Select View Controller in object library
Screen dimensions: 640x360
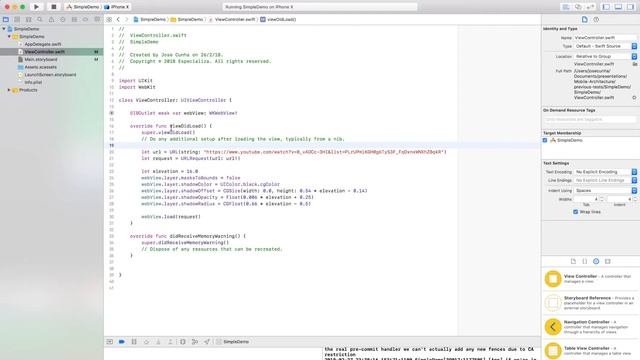(590, 279)
